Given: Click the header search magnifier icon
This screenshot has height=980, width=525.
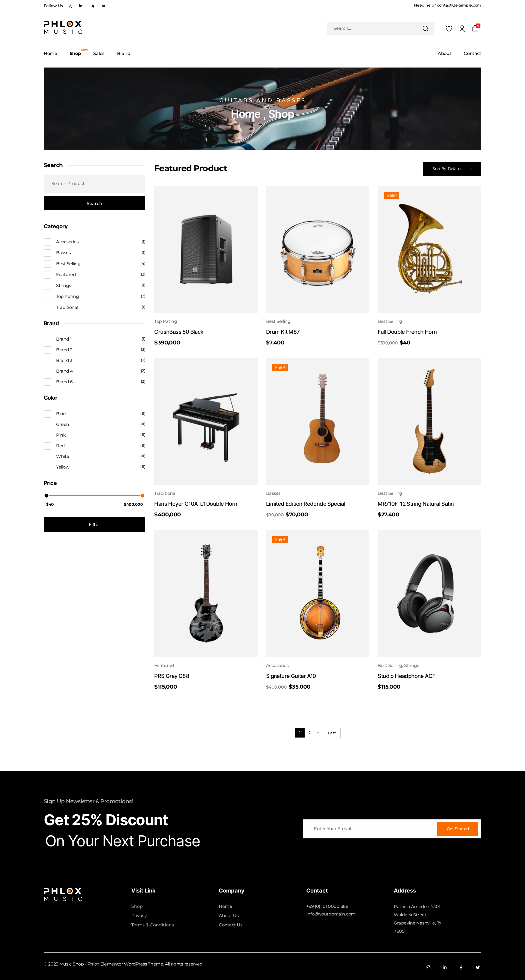Looking at the screenshot, I should (x=425, y=28).
